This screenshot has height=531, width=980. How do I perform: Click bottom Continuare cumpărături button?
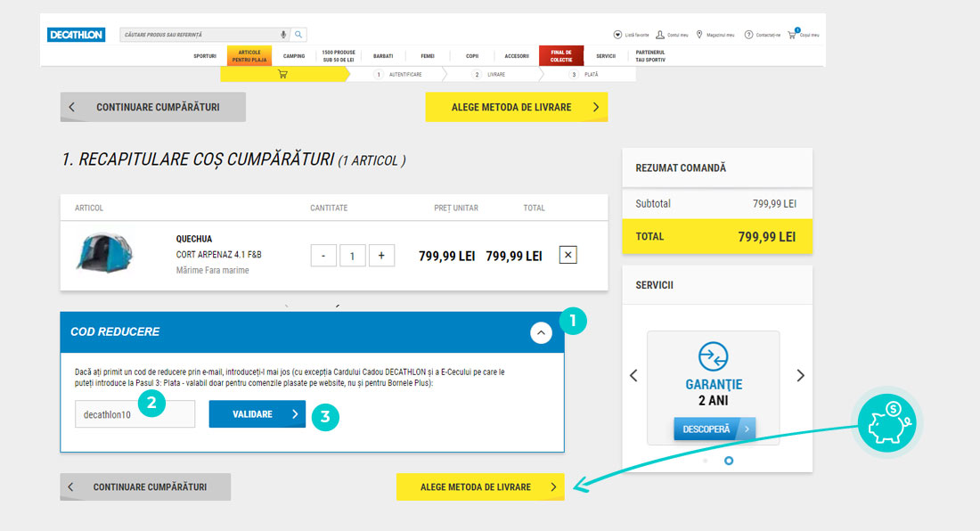(x=145, y=487)
